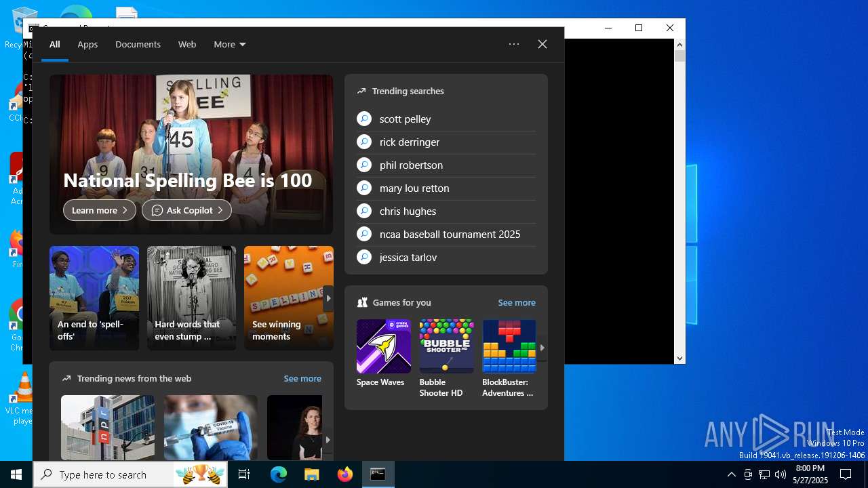This screenshot has height=488, width=868.
Task: Click search icon beside jessica tarlov
Action: click(x=364, y=257)
